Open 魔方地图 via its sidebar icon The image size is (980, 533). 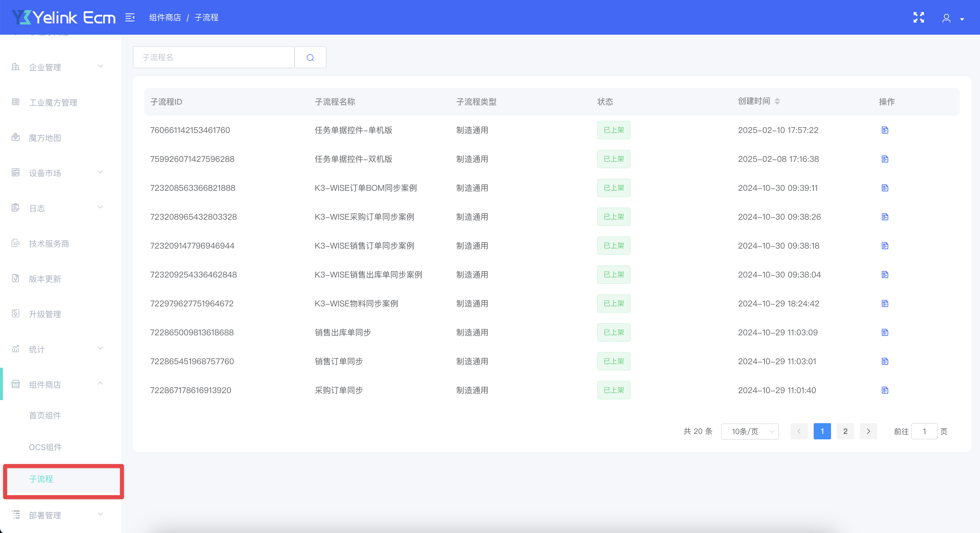click(15, 137)
